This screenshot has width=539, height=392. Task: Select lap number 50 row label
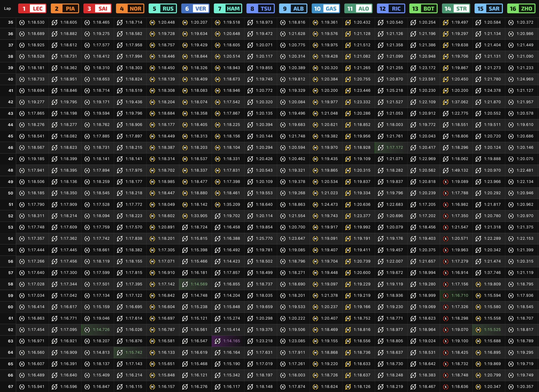pos(11,193)
